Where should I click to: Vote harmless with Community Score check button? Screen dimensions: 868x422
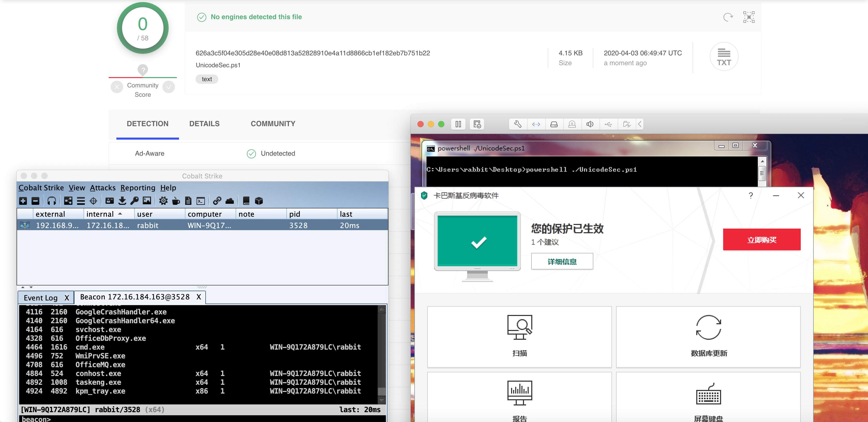168,87
